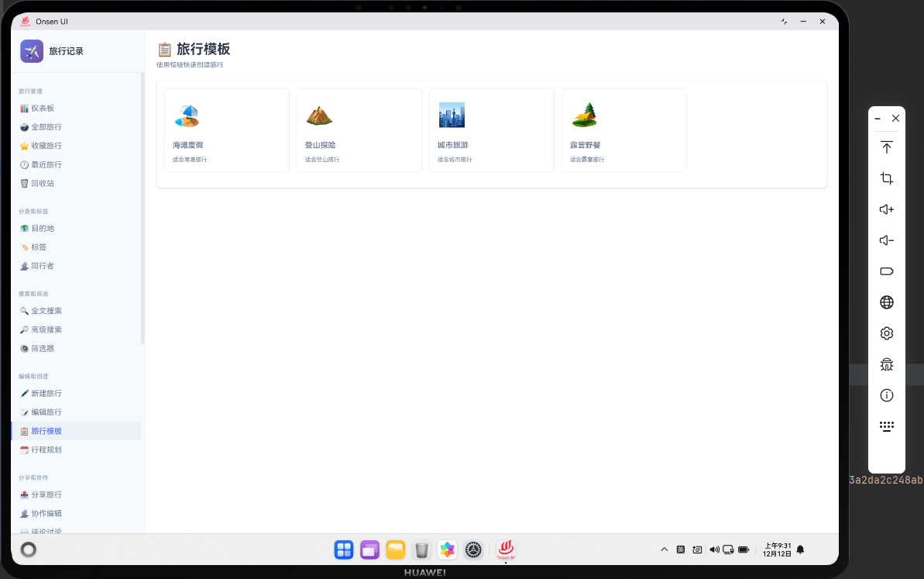Click the airplane 旅行记录 app logo
Image resolution: width=924 pixels, height=579 pixels.
tap(32, 51)
